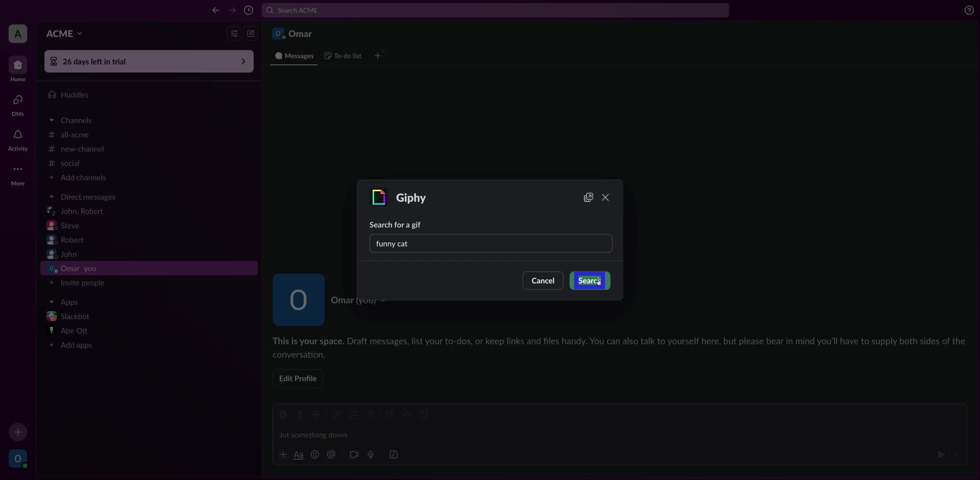Open the emoji picker in the composer
980x480 pixels.
(315, 454)
